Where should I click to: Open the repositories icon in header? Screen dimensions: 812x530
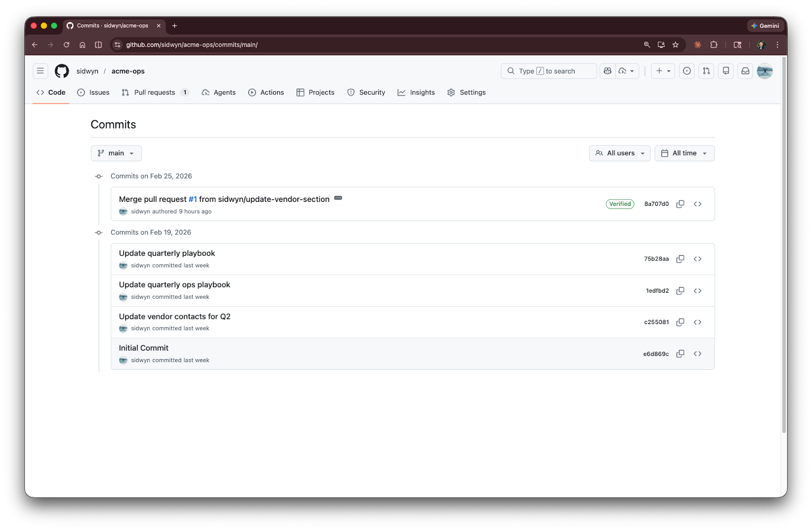click(x=726, y=71)
